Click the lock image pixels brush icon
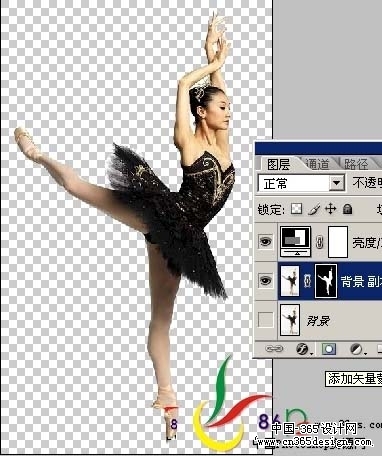382x456 pixels. point(314,209)
